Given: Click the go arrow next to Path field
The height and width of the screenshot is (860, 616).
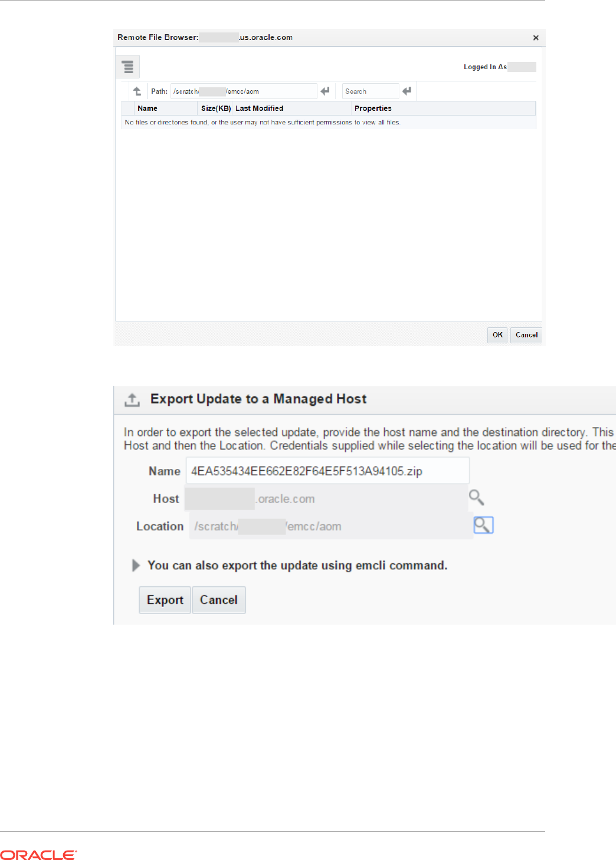Looking at the screenshot, I should click(325, 91).
